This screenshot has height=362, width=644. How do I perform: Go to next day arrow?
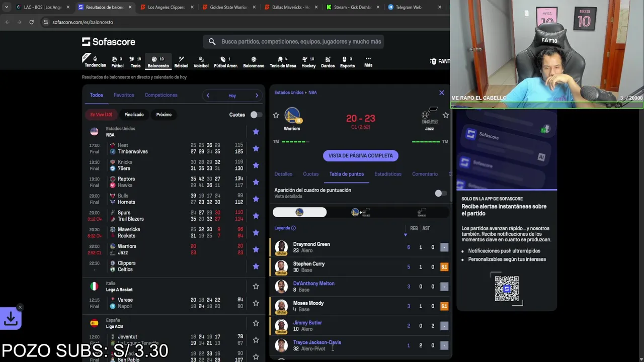257,96
